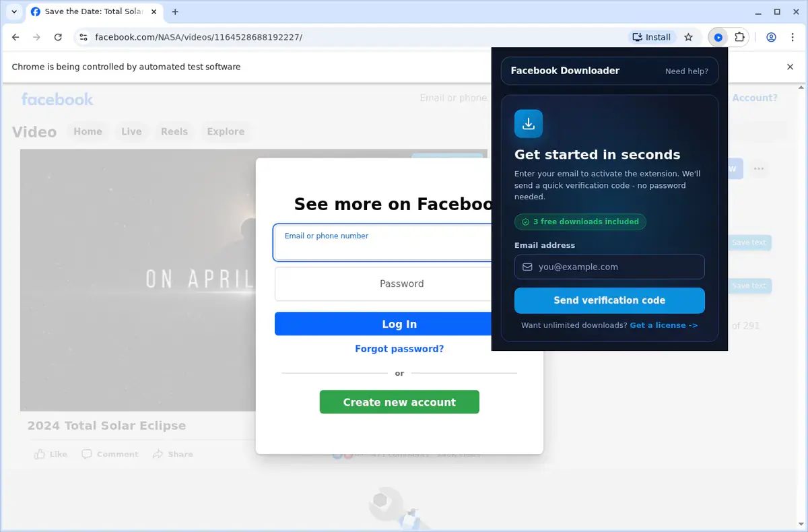The height and width of the screenshot is (532, 808).
Task: Click the browser back arrow
Action: (16, 37)
